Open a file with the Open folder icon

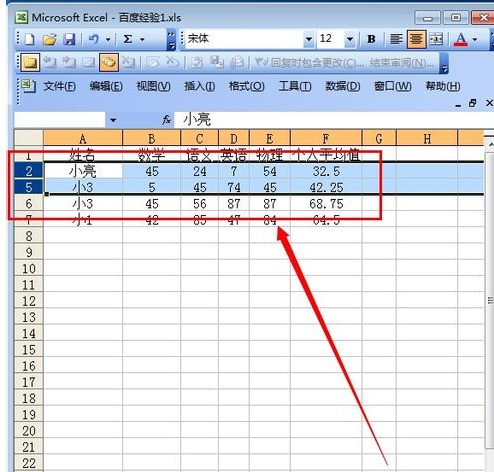(x=50, y=39)
